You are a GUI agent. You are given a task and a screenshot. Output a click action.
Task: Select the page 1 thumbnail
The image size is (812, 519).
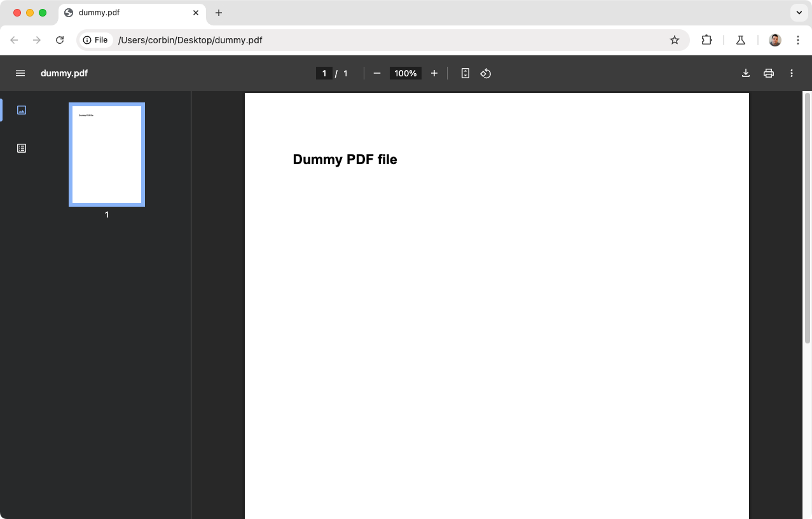coord(107,155)
